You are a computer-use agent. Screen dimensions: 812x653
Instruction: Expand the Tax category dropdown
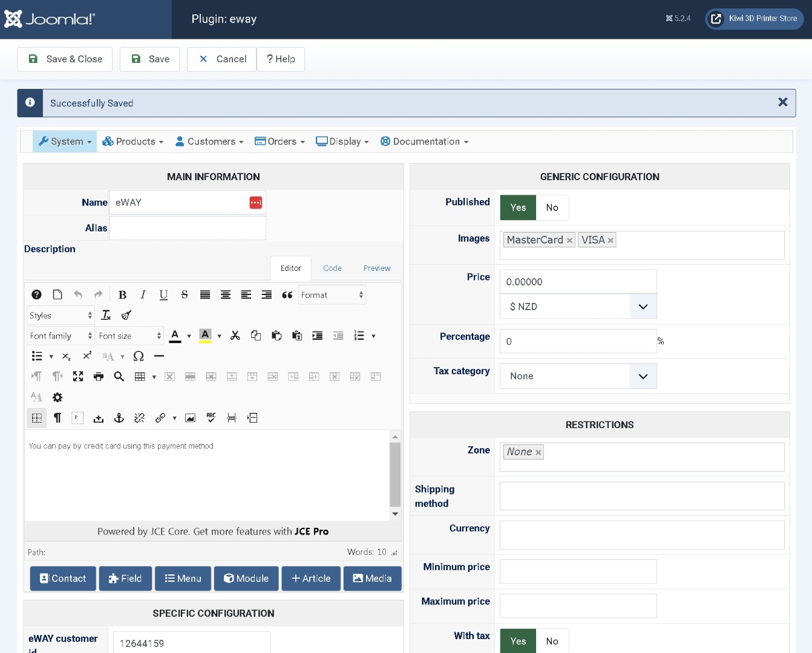578,376
